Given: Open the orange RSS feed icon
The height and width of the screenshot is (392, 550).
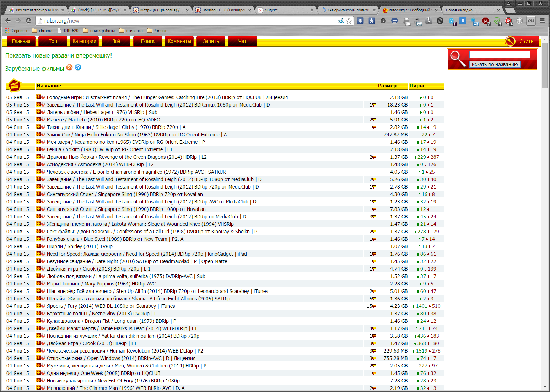Looking at the screenshot, I should pyautogui.click(x=70, y=67).
